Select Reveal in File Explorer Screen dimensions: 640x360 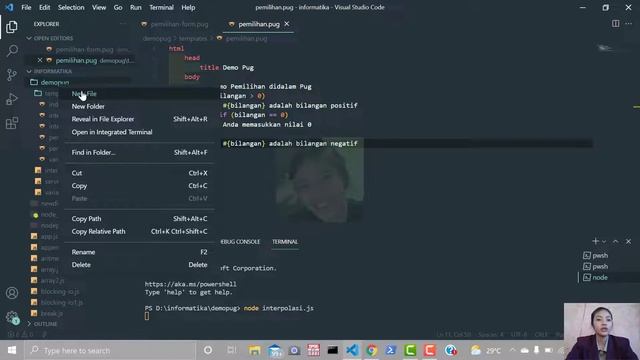139,119
